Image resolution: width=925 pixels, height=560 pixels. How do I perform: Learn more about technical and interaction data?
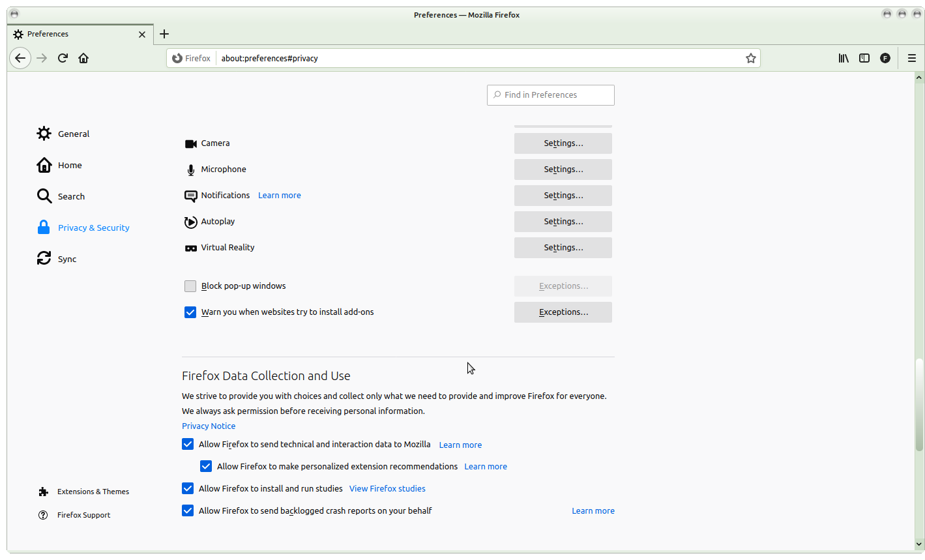click(x=460, y=445)
